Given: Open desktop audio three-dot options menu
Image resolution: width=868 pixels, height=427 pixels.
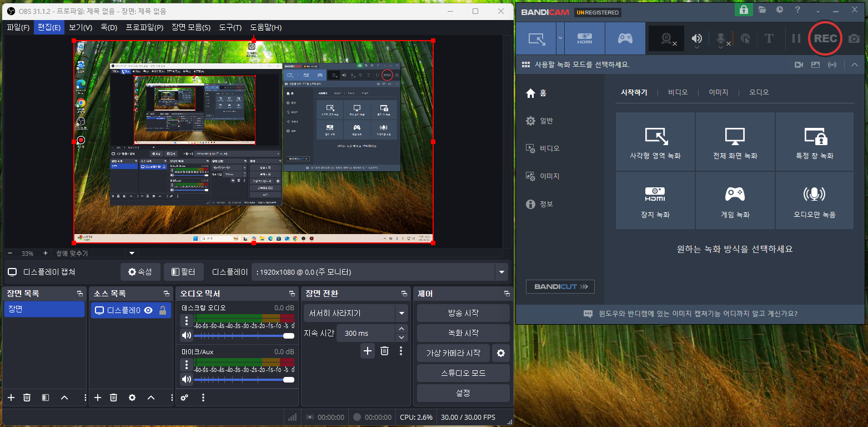Looking at the screenshot, I should (x=187, y=321).
